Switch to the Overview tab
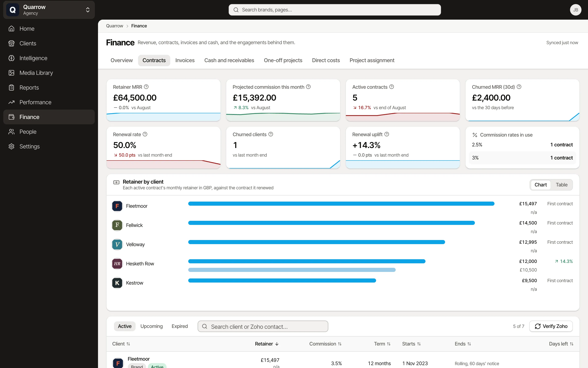The width and height of the screenshot is (588, 368). pyautogui.click(x=121, y=60)
